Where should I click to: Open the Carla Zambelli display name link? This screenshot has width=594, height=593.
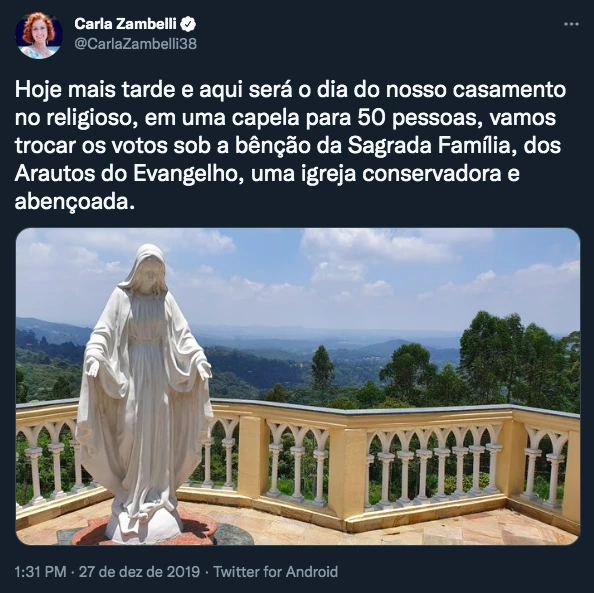[x=125, y=24]
